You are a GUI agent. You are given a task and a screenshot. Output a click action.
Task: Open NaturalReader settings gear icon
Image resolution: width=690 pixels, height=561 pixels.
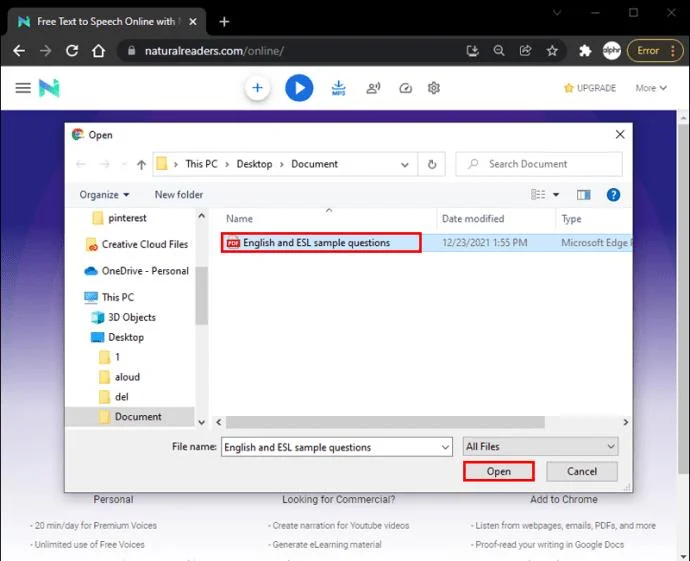coord(434,88)
